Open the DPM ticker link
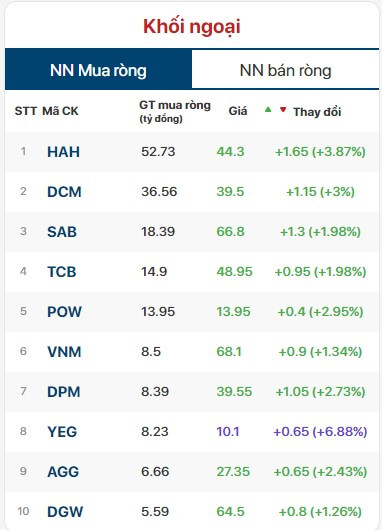Screen dimensions: 382x530 click(x=64, y=391)
